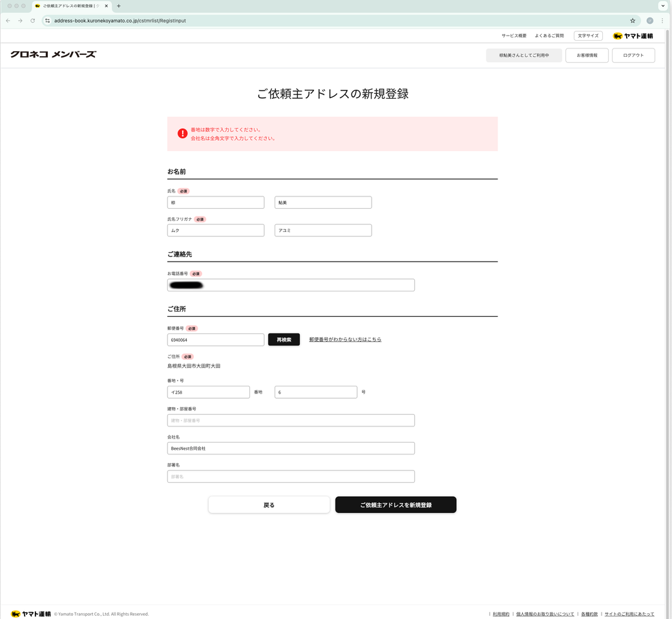Click the error text 会社名は全角文字で入力してください。
Image resolution: width=672 pixels, height=619 pixels.
tap(233, 138)
